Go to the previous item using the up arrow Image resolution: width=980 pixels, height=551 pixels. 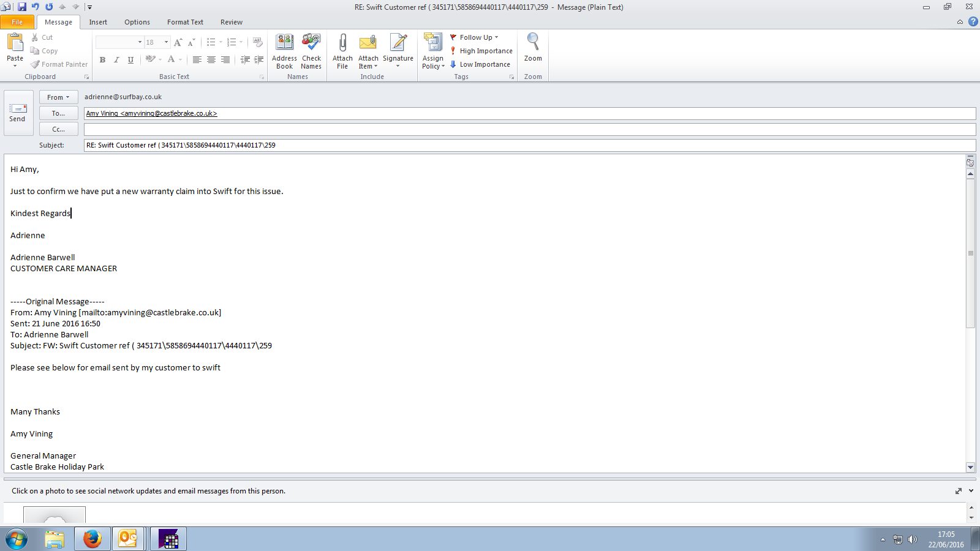click(62, 7)
